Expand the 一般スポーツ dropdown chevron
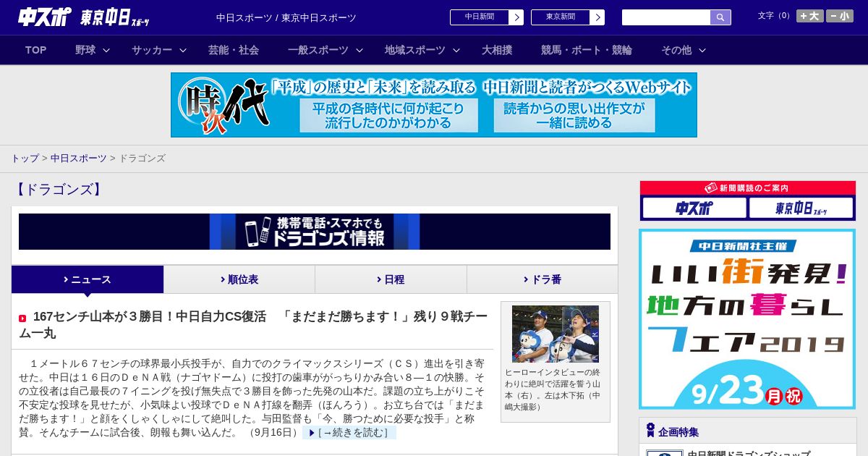Image resolution: width=868 pixels, height=456 pixels. click(x=359, y=50)
